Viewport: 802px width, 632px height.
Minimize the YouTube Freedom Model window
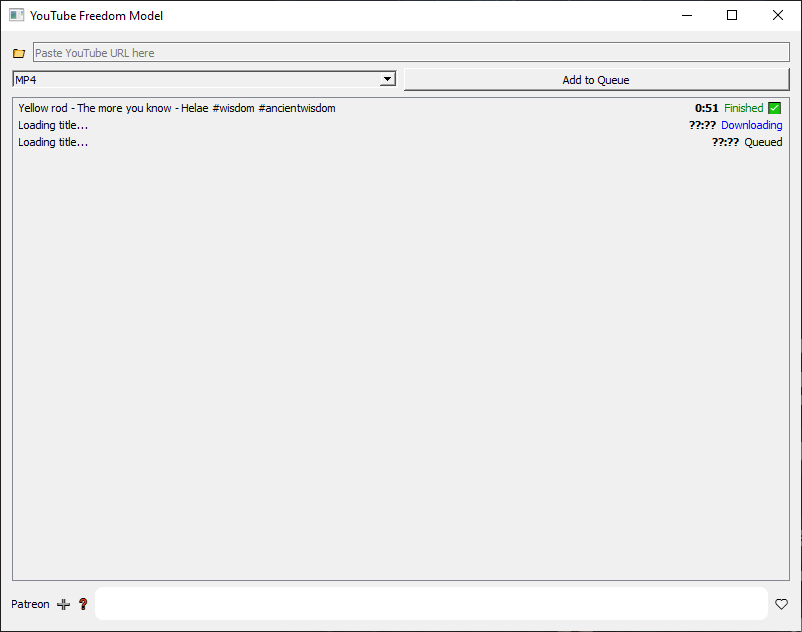point(687,15)
